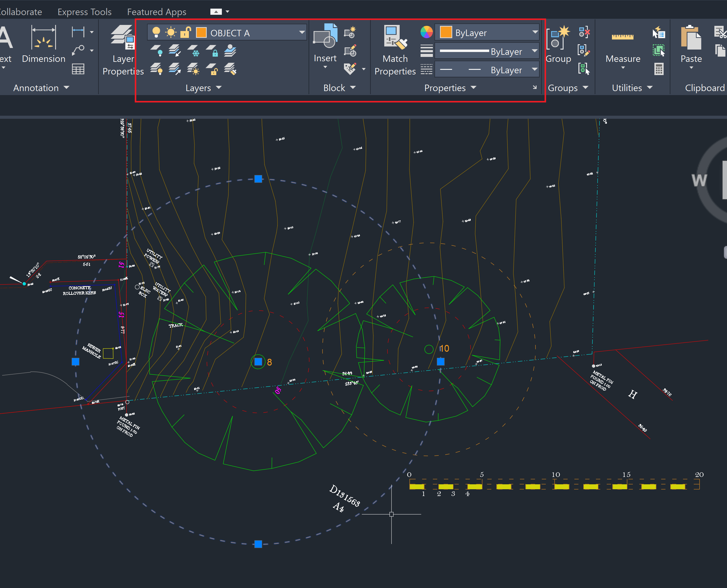Open the Quick Calculator utility
Viewport: 727px width, 588px height.
[x=658, y=69]
